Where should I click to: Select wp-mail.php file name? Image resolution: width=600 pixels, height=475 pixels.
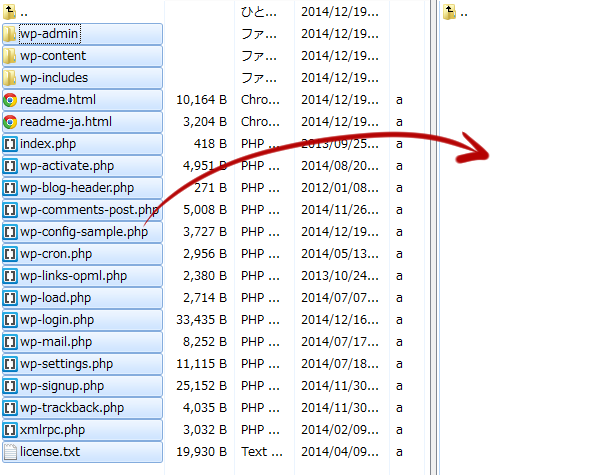point(56,342)
